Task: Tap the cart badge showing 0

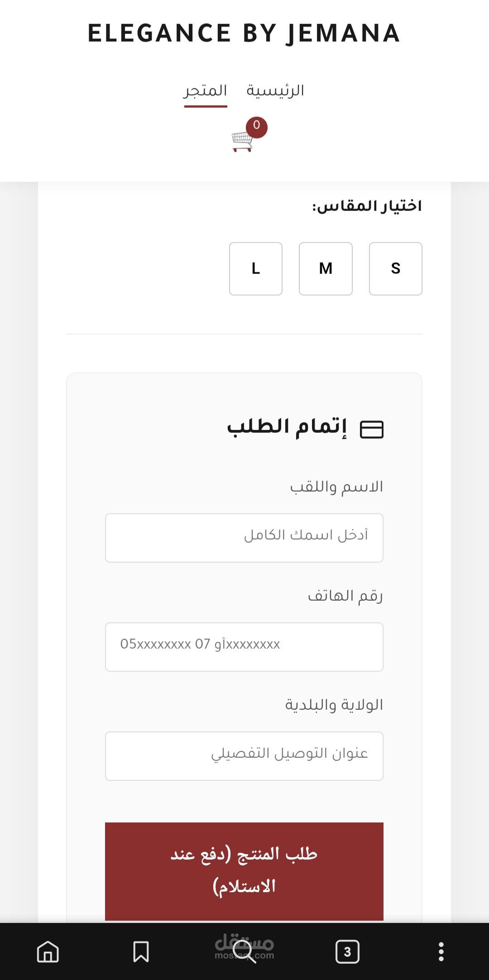Action: pyautogui.click(x=257, y=127)
